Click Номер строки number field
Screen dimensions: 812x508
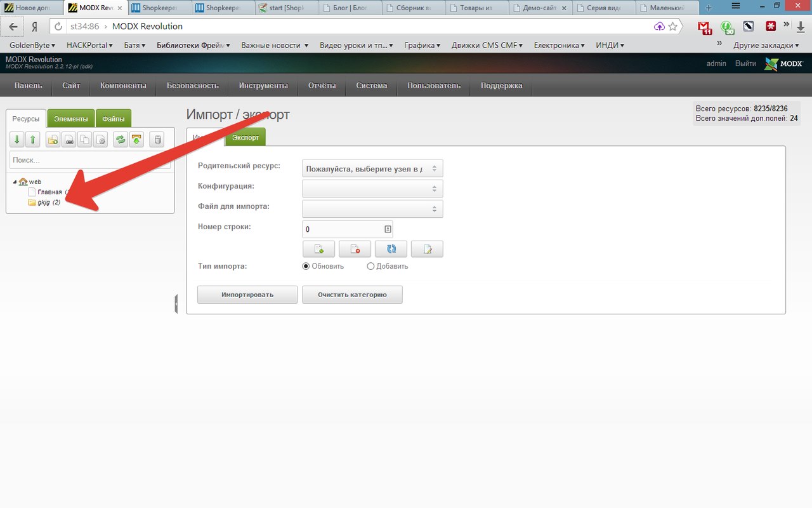[x=348, y=229]
